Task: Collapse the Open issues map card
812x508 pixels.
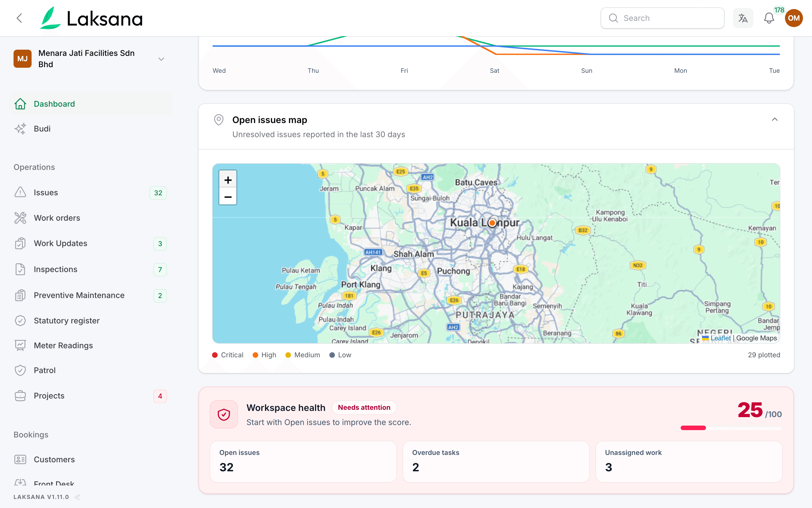Action: (x=775, y=120)
